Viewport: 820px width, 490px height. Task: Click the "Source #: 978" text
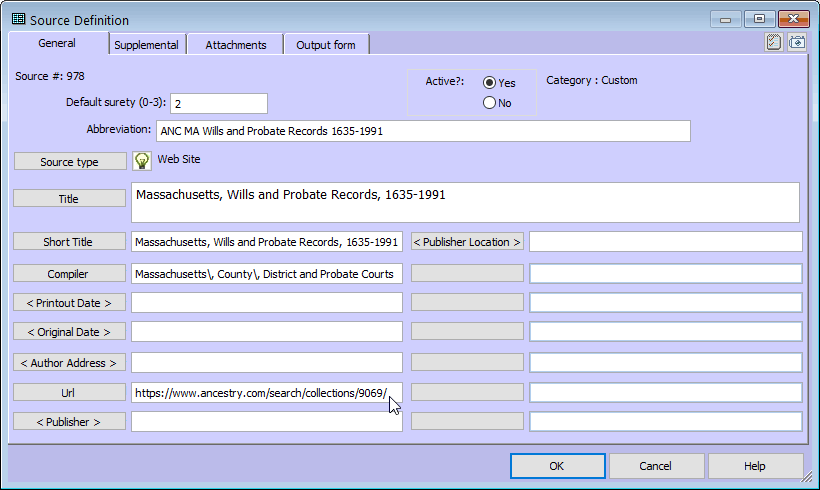(x=50, y=76)
